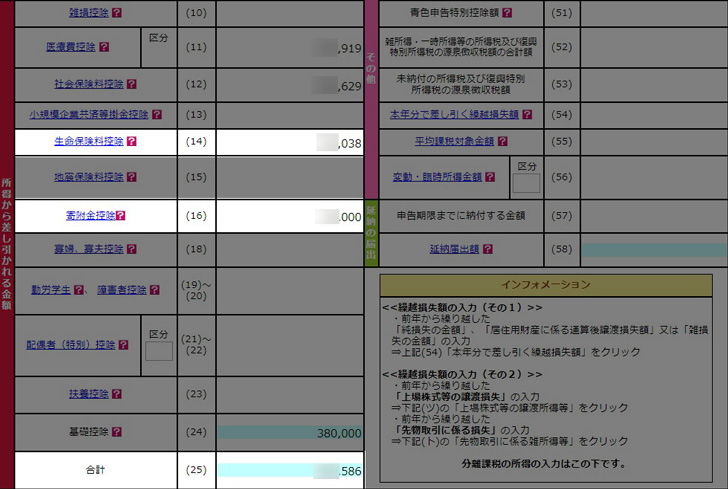
Task: Click the 変動・臨時所得金額 link
Action: coord(436,177)
